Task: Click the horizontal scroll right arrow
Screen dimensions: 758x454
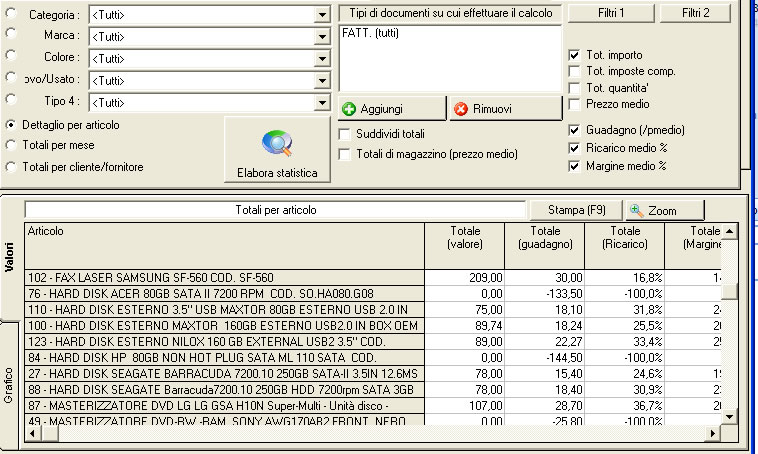Action: click(x=712, y=433)
